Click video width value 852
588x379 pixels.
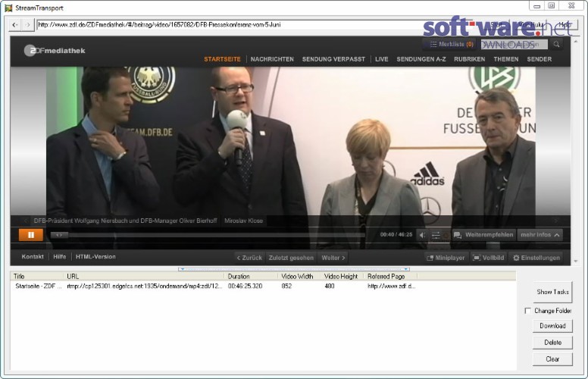(286, 286)
